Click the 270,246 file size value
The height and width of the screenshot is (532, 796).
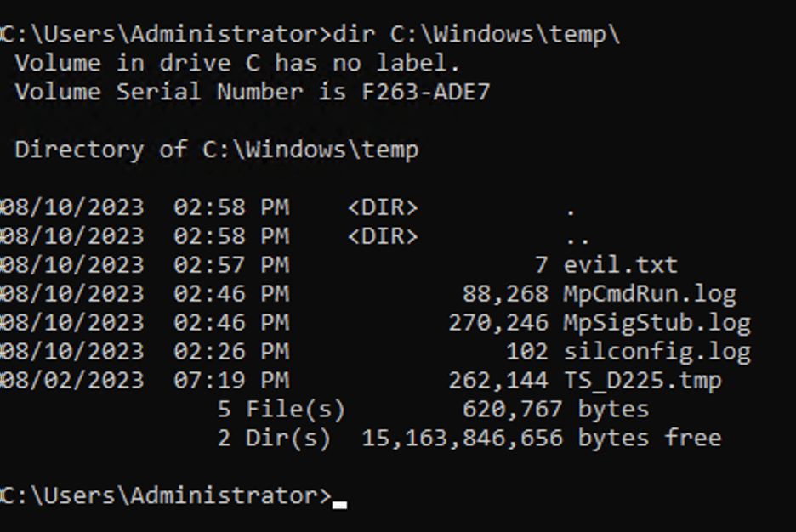[x=498, y=323]
